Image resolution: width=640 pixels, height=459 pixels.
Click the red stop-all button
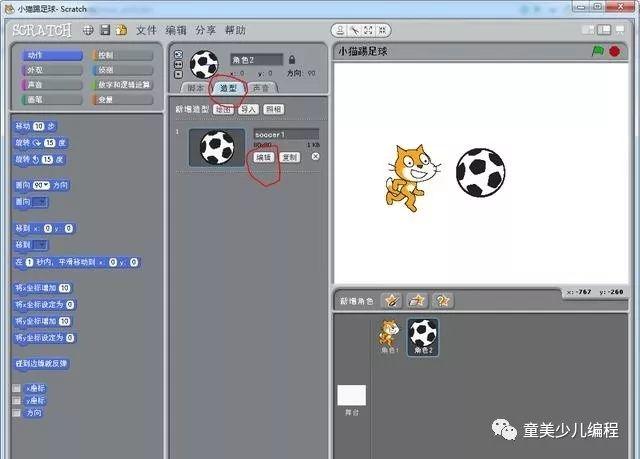point(615,51)
